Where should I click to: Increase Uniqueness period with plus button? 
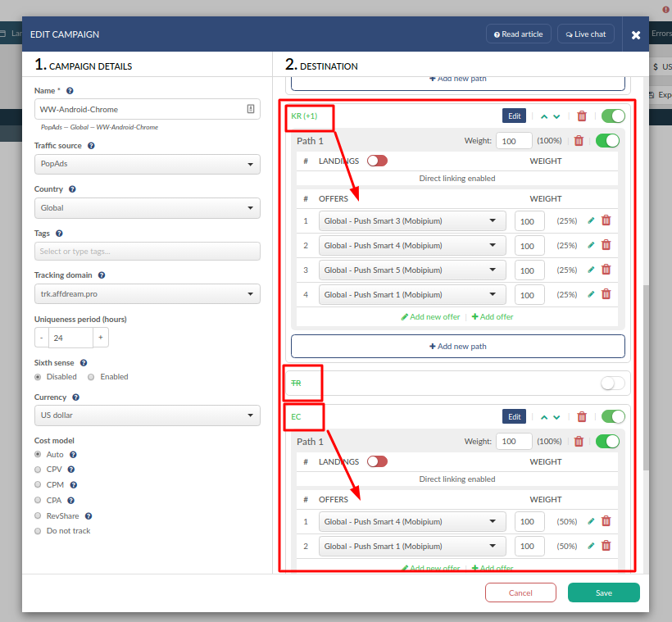pos(100,338)
